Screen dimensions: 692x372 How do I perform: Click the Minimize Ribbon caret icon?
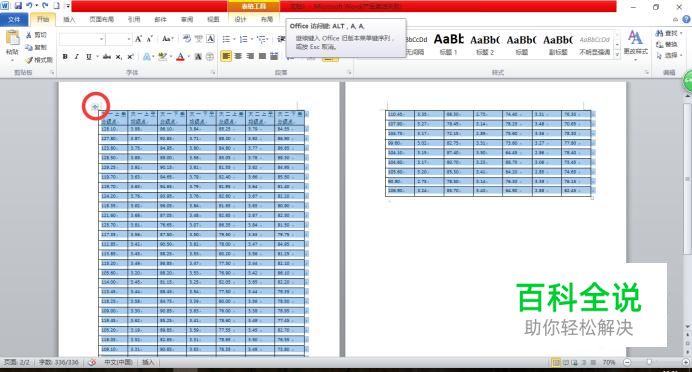[675, 19]
